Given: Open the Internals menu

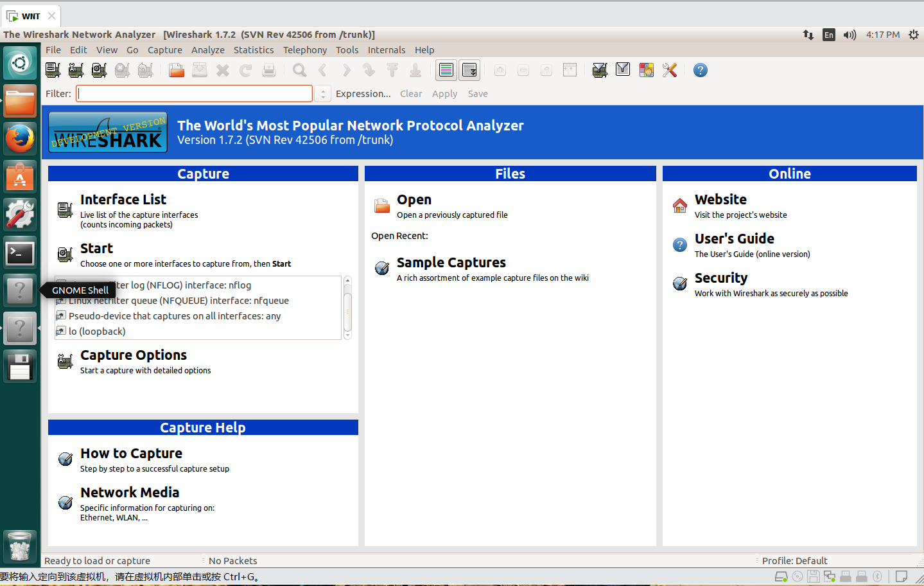Looking at the screenshot, I should [387, 50].
